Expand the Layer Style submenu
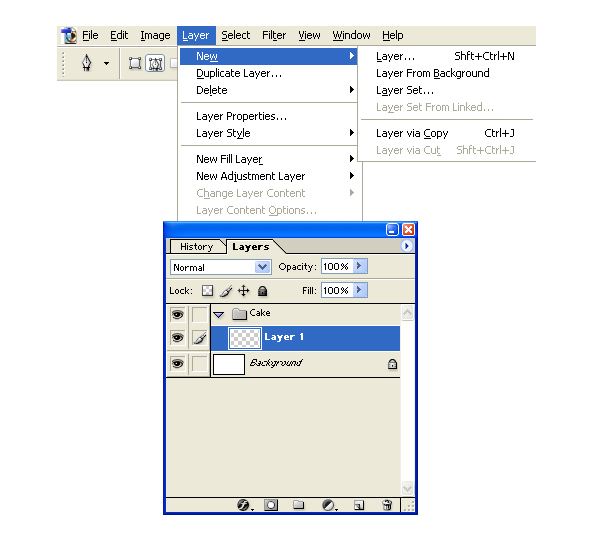The height and width of the screenshot is (543, 600). (268, 133)
